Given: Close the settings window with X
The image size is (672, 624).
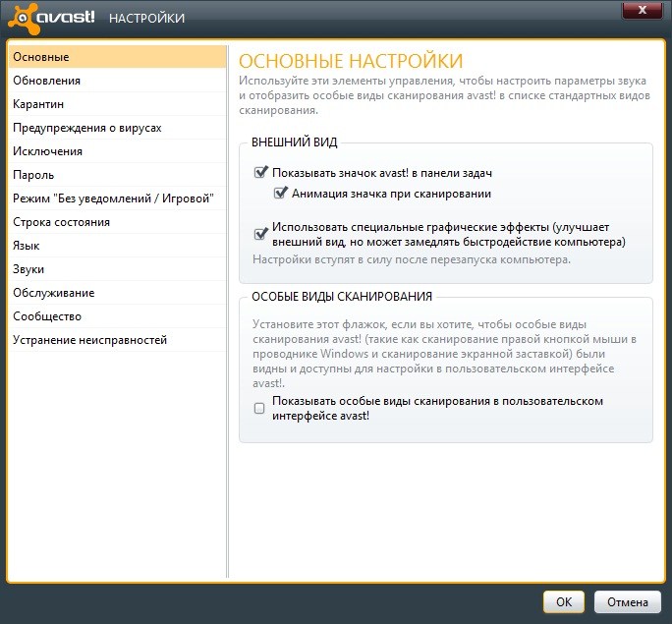Looking at the screenshot, I should click(x=642, y=10).
